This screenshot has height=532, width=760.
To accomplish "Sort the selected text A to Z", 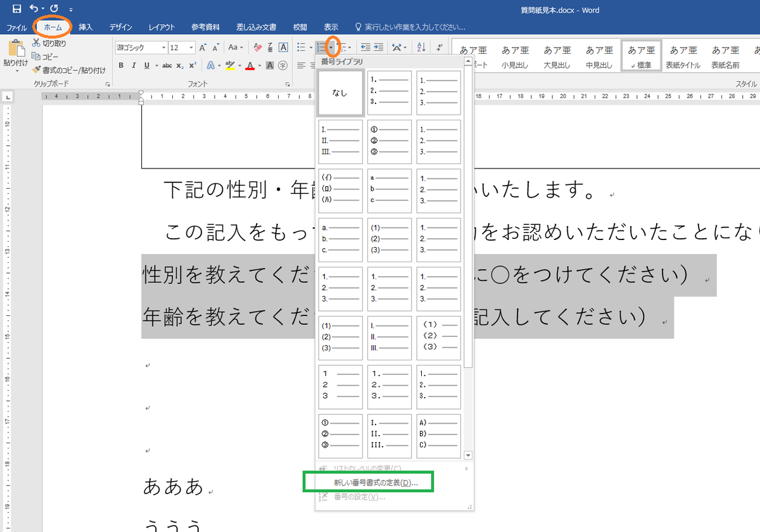I will pyautogui.click(x=422, y=47).
